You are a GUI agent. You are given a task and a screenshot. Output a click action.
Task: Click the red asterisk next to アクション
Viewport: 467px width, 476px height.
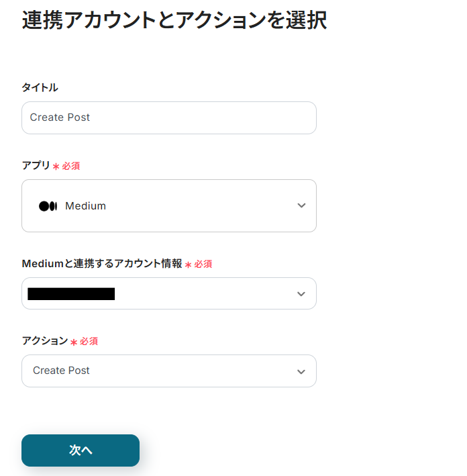pyautogui.click(x=74, y=342)
